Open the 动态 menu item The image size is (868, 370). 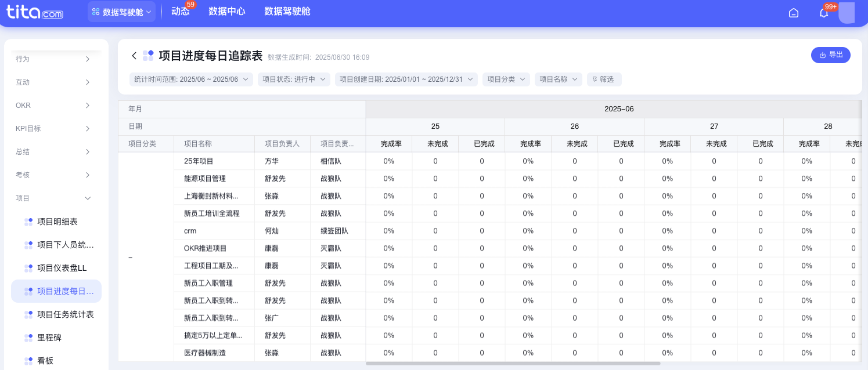pos(181,12)
